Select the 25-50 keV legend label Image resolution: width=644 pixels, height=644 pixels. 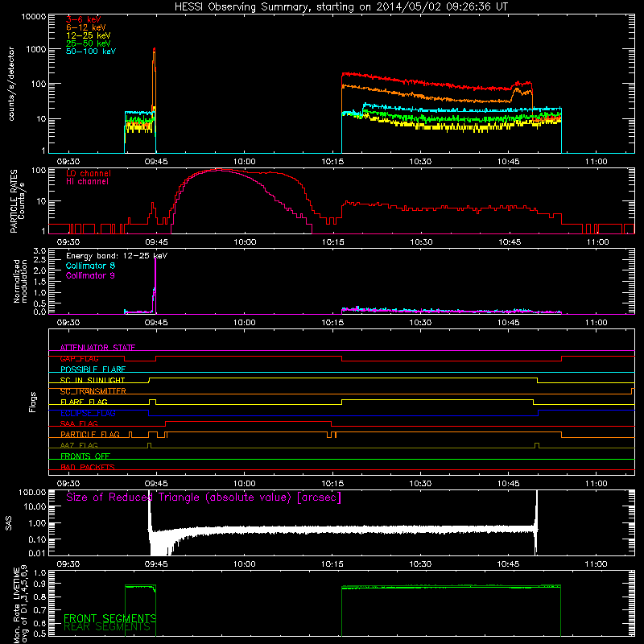click(x=88, y=43)
